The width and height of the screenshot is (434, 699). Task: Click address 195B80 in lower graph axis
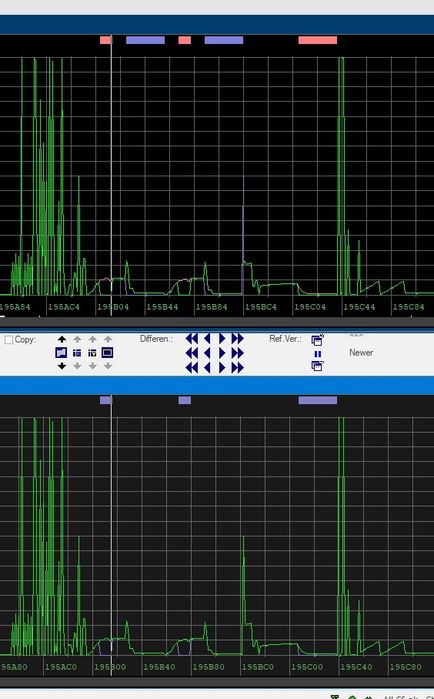[x=209, y=667]
